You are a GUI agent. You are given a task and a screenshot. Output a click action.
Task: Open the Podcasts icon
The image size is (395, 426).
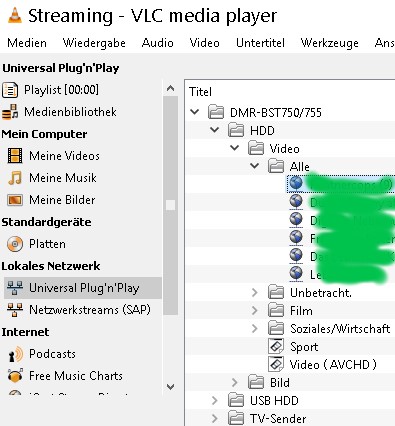point(15,354)
